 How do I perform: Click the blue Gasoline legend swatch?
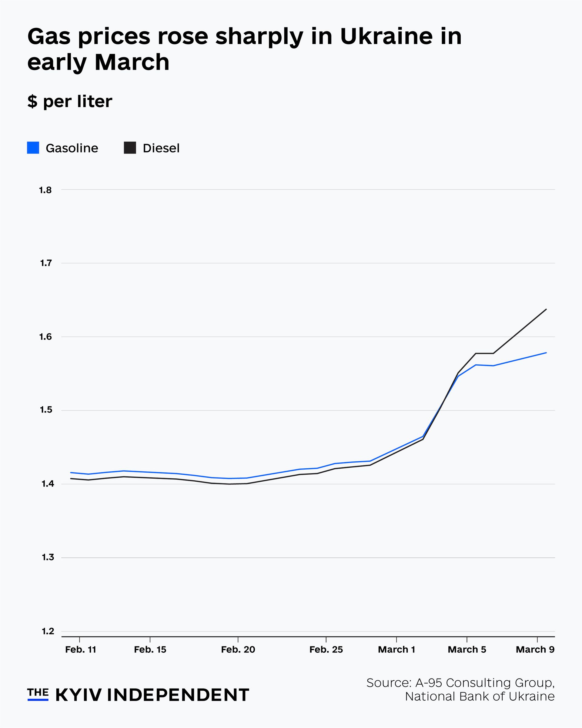[33, 148]
